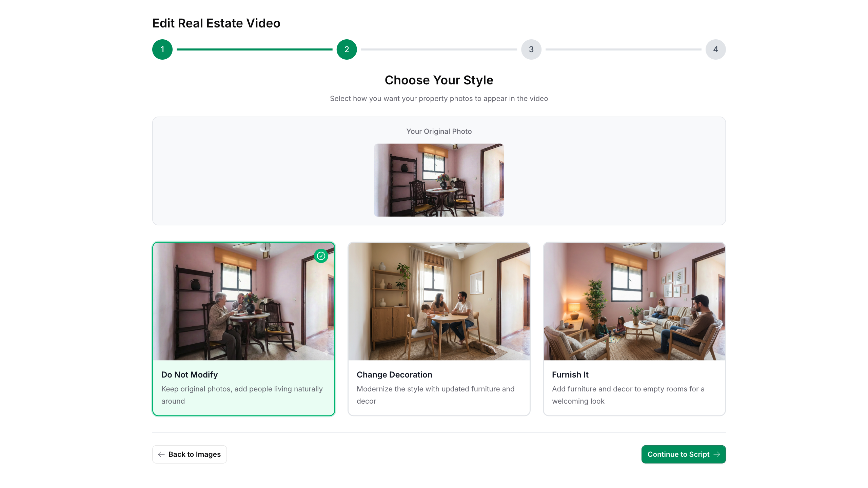The width and height of the screenshot is (868, 488).
Task: Open step 4 in the progress stepper
Action: point(715,49)
